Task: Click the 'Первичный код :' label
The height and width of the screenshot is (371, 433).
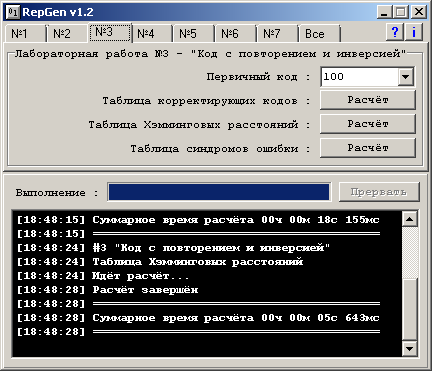Action: [x=258, y=77]
